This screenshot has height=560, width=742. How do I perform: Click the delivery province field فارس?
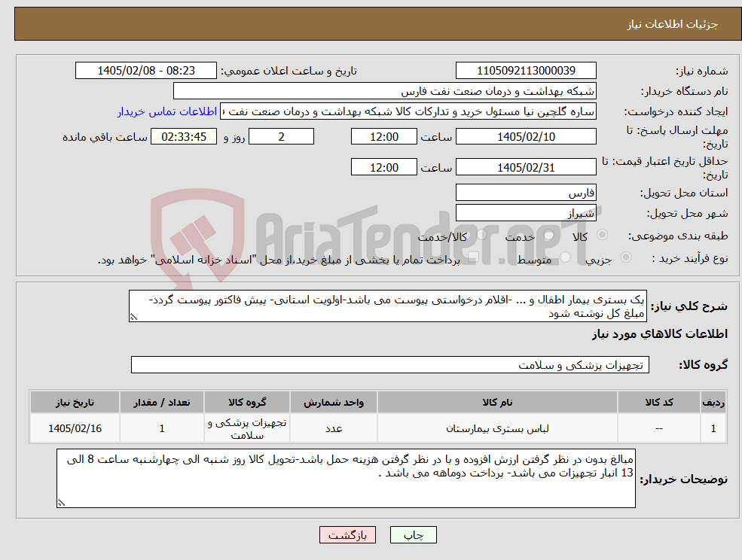pos(526,193)
